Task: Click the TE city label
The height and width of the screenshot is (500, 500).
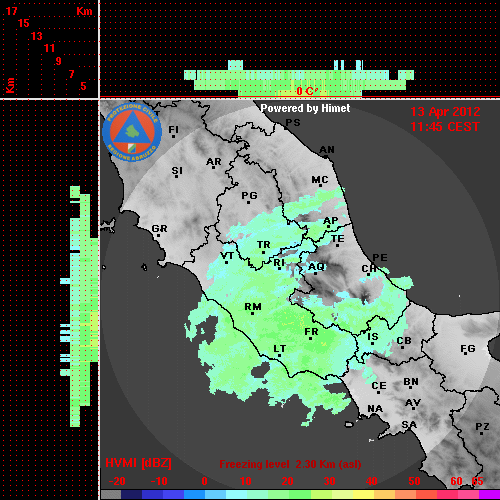Action: click(x=338, y=239)
